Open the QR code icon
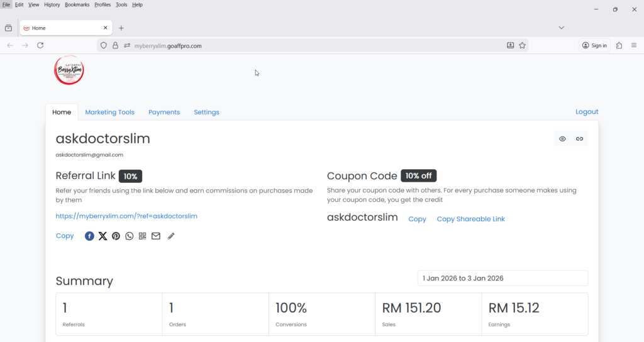The width and height of the screenshot is (644, 342). [142, 236]
